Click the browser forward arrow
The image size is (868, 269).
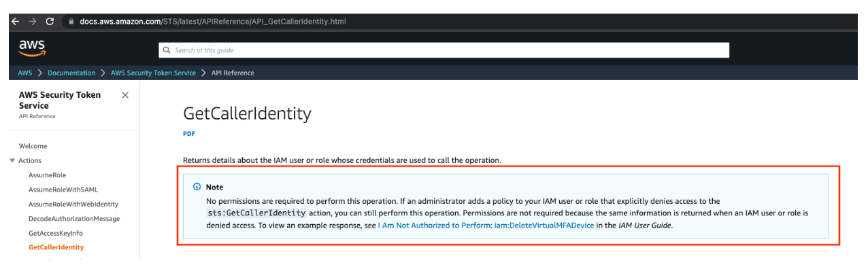[32, 21]
